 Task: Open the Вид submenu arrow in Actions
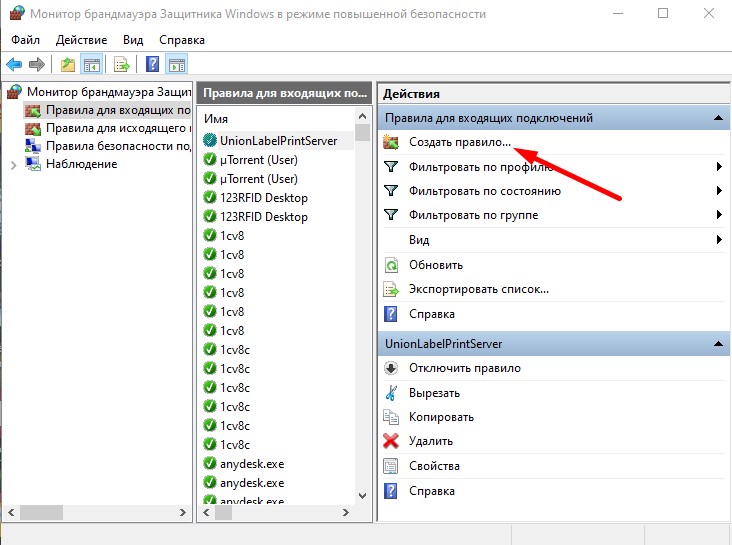point(718,240)
